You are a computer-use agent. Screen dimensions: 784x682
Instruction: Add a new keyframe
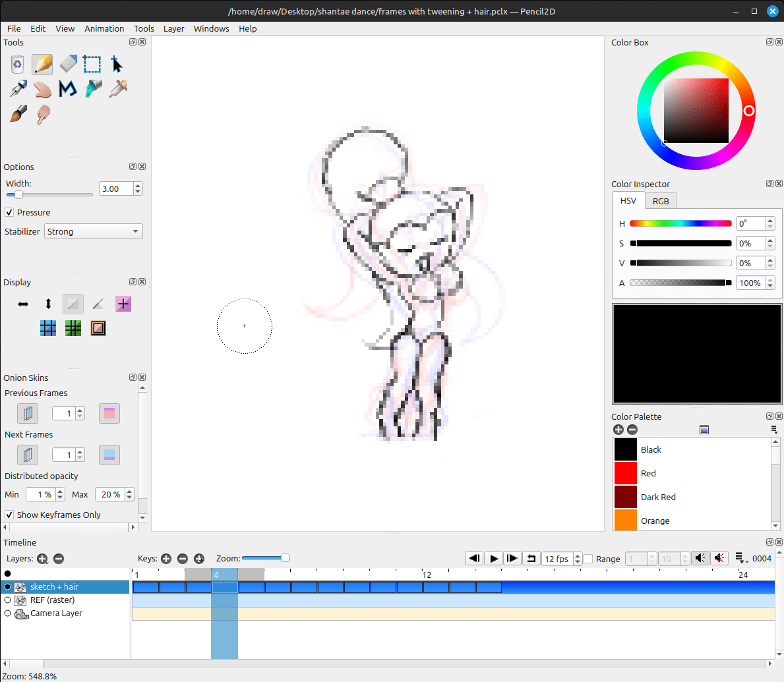click(x=166, y=559)
